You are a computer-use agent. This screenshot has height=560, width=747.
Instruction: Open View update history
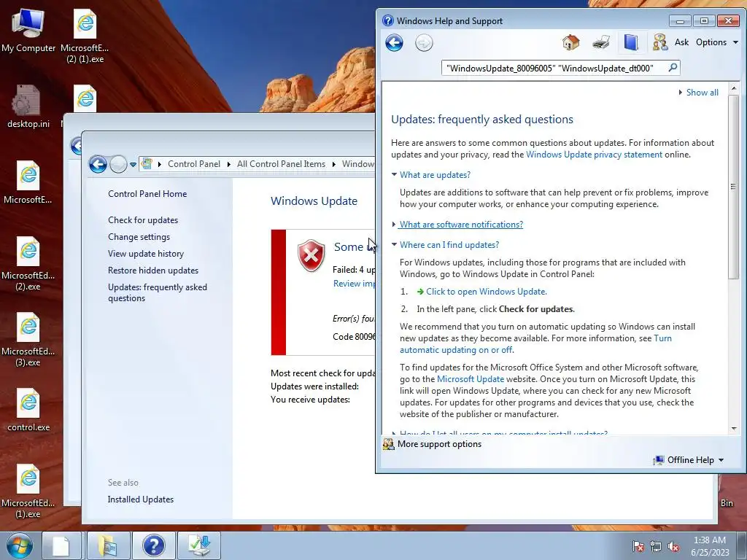coord(145,254)
